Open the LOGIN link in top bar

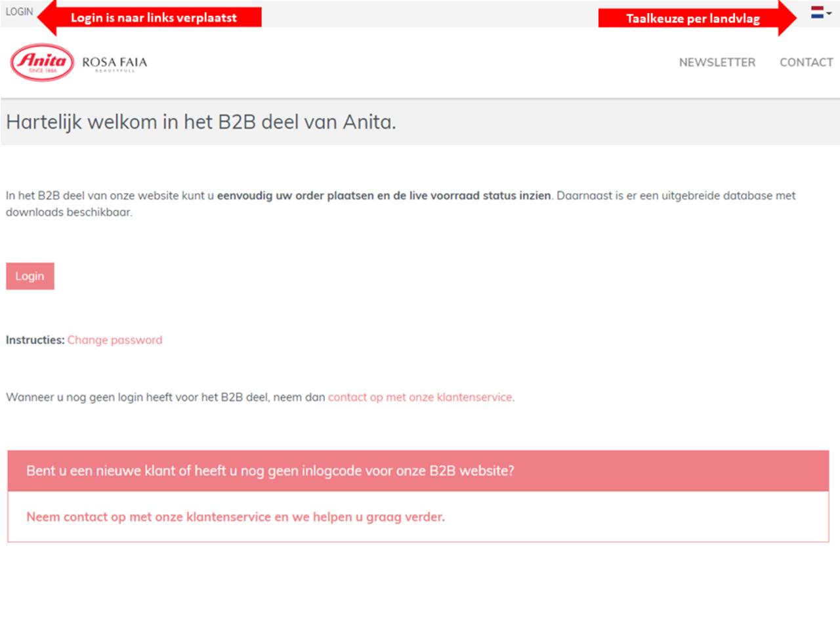click(x=19, y=12)
